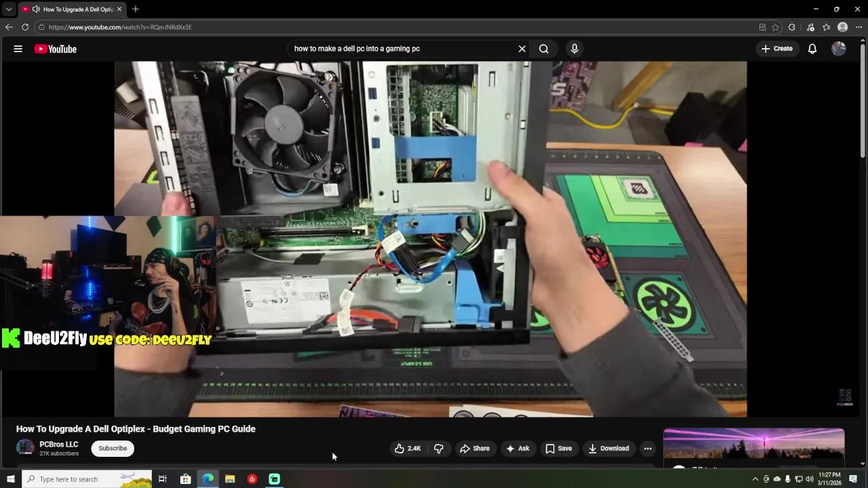Screen dimensions: 868x488
Task: Open Task View on the taskbar
Action: 163,479
